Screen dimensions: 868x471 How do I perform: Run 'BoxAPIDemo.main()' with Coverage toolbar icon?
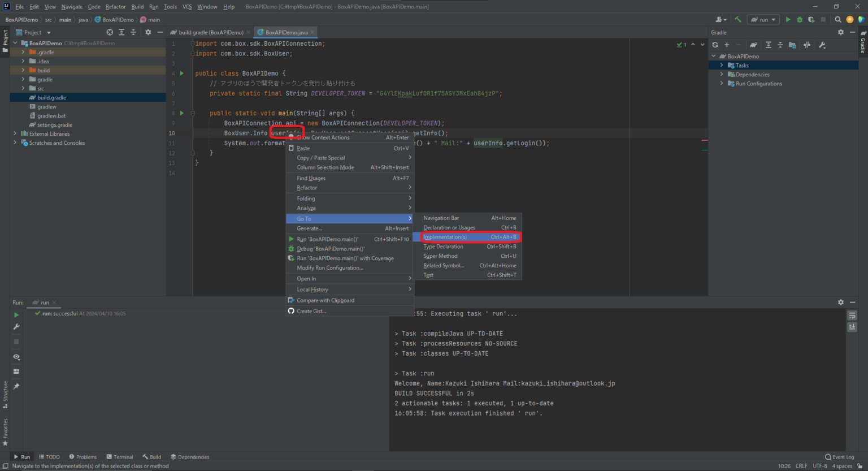[811, 19]
